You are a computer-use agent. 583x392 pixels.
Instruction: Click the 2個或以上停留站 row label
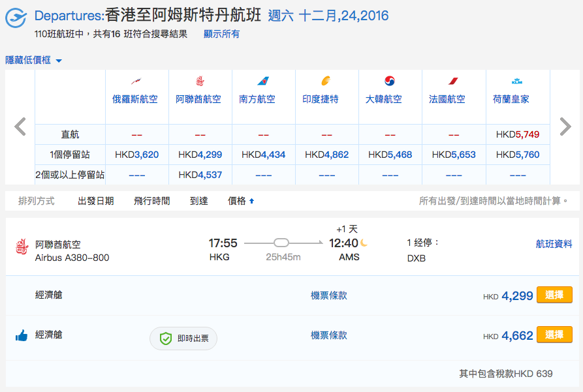click(70, 175)
